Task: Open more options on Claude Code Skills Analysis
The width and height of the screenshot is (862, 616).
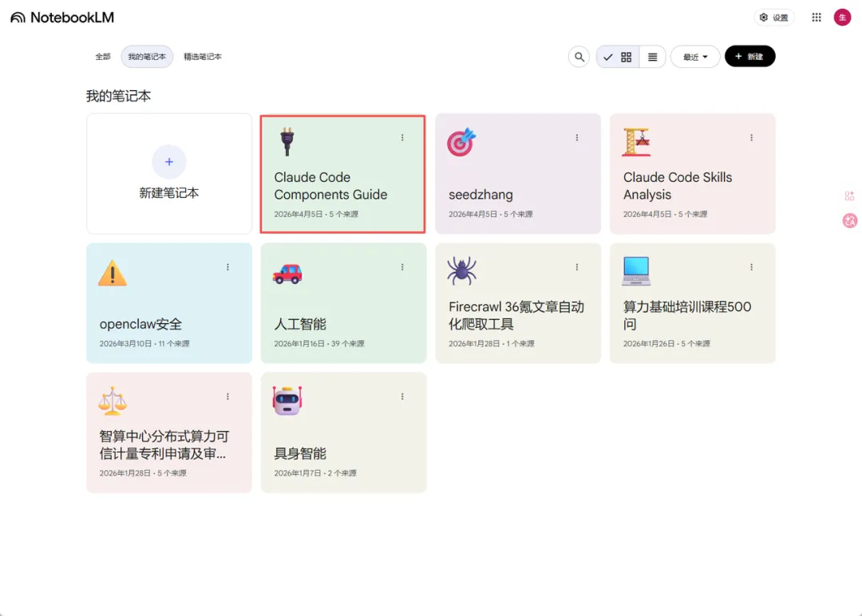Action: pyautogui.click(x=751, y=138)
